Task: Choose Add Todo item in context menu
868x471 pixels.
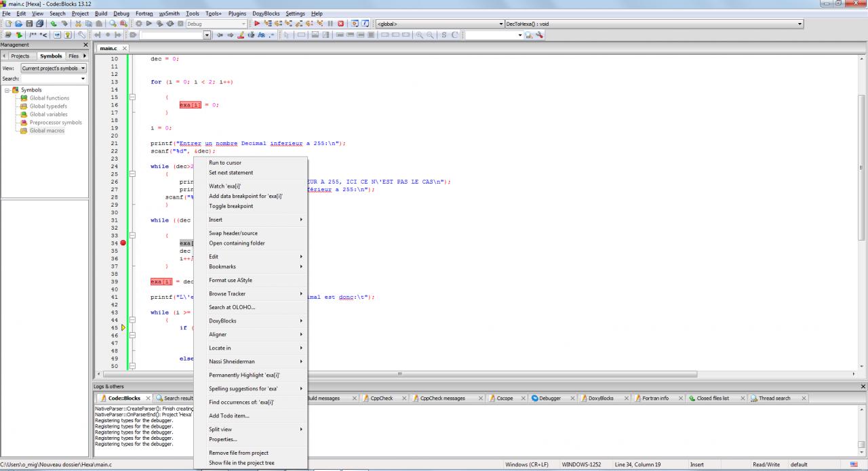Action: point(251,415)
